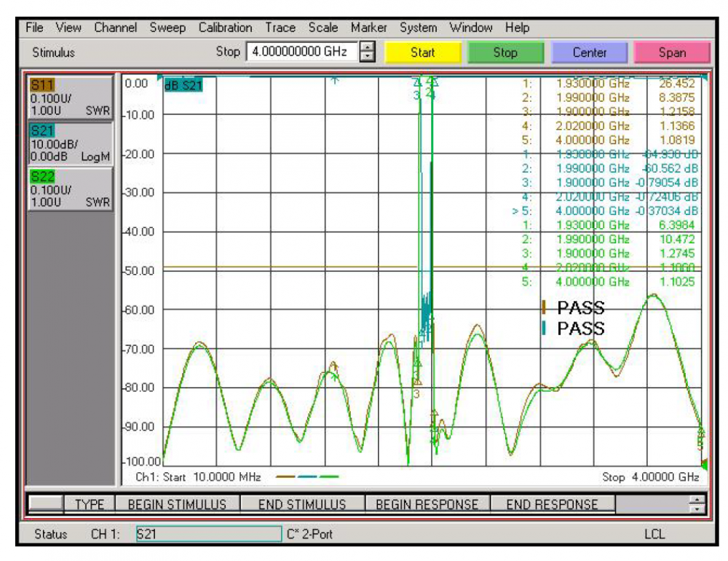Select the S21 trace status button
Screen dimensions: 728x561
pos(70,144)
